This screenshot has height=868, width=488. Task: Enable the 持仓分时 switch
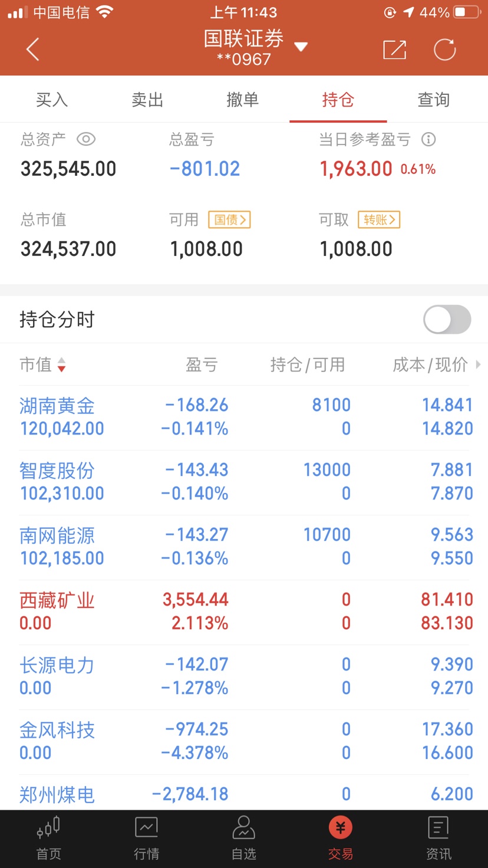tap(447, 320)
